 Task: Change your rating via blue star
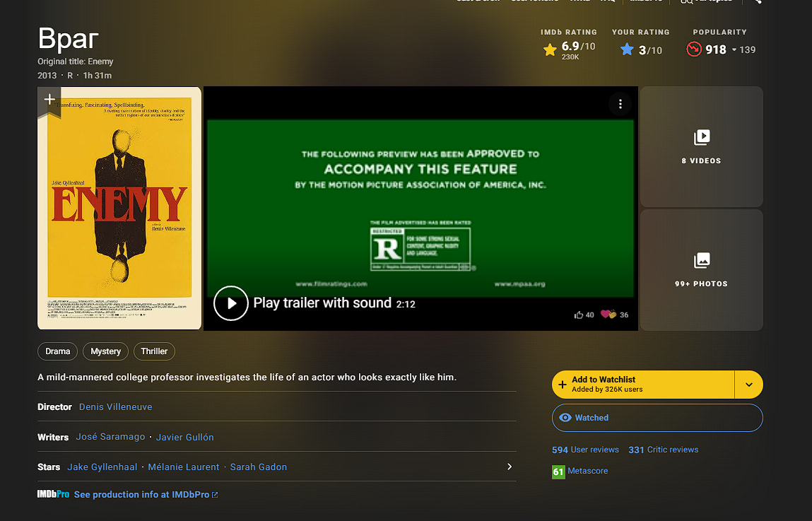[627, 49]
